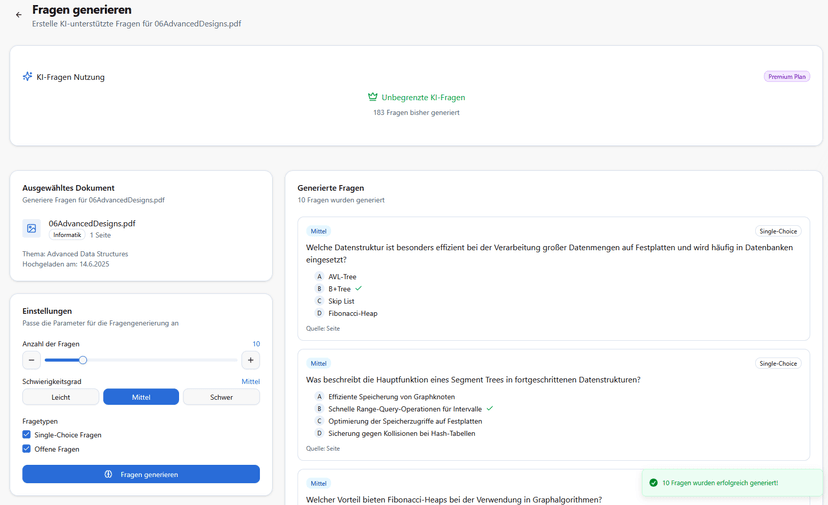
Task: Toggle the Offene Fragen checkbox
Action: [x=27, y=449]
